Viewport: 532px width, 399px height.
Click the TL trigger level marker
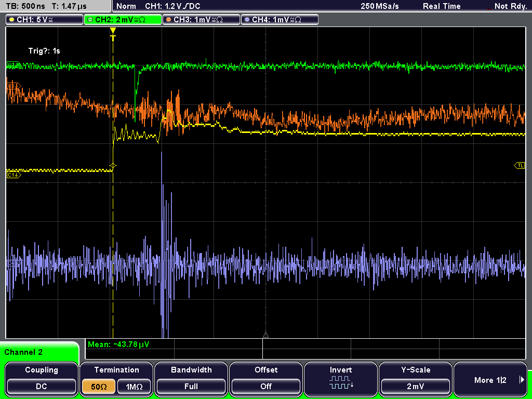(x=520, y=166)
